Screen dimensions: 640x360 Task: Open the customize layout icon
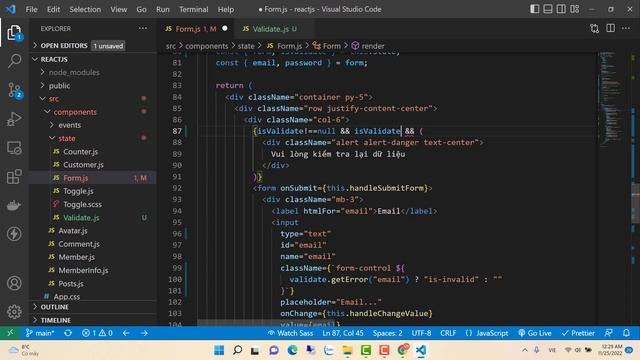pos(575,9)
